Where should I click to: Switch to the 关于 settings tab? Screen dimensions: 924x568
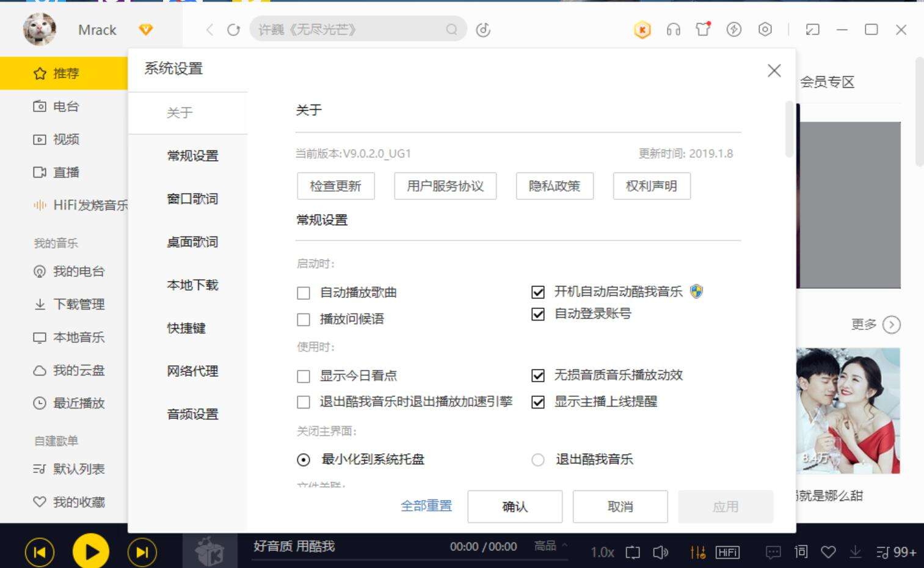[x=187, y=112]
